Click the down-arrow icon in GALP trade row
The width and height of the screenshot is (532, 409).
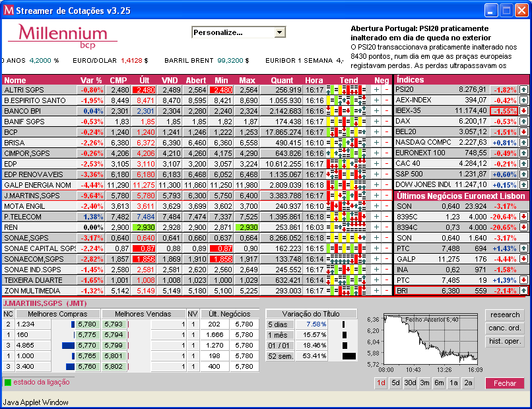[524, 259]
